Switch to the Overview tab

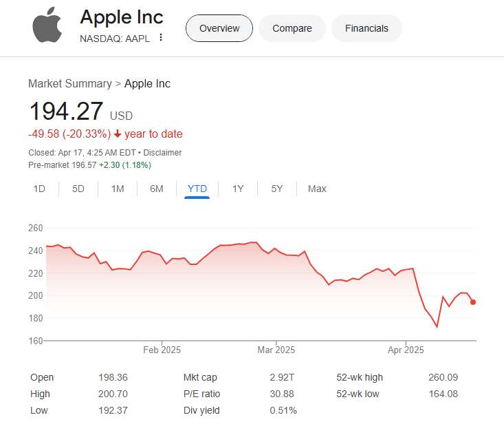(219, 28)
